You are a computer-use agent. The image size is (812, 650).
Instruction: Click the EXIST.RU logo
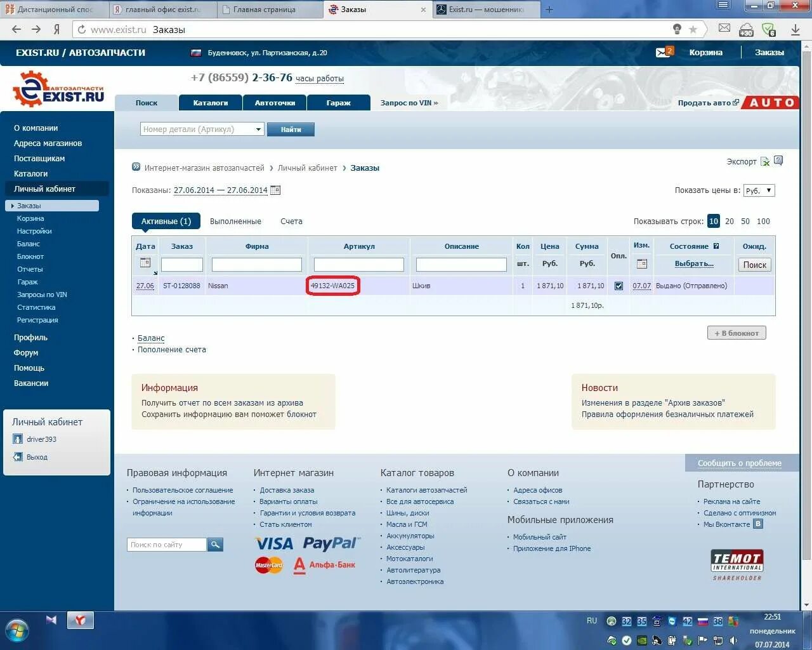coord(58,89)
